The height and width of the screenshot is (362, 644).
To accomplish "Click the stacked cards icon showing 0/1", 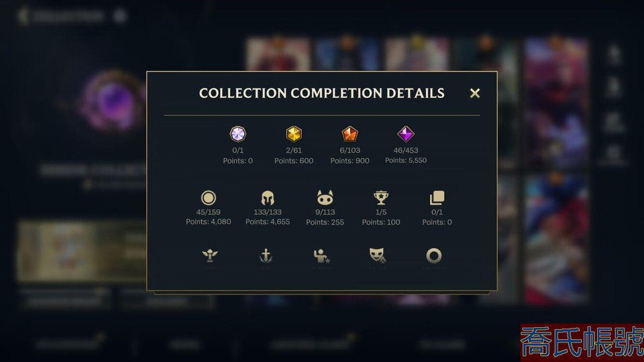I will [x=437, y=198].
